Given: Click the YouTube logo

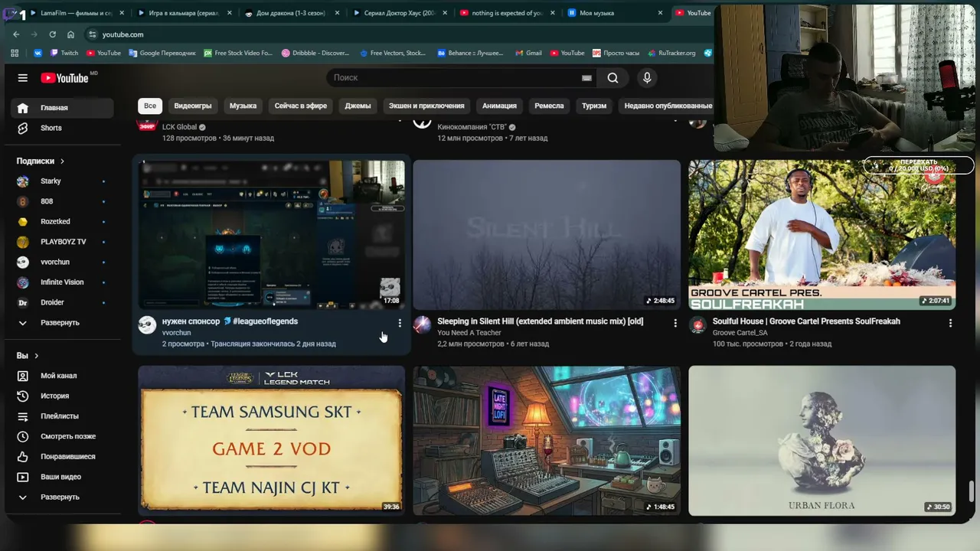Looking at the screenshot, I should tap(64, 77).
